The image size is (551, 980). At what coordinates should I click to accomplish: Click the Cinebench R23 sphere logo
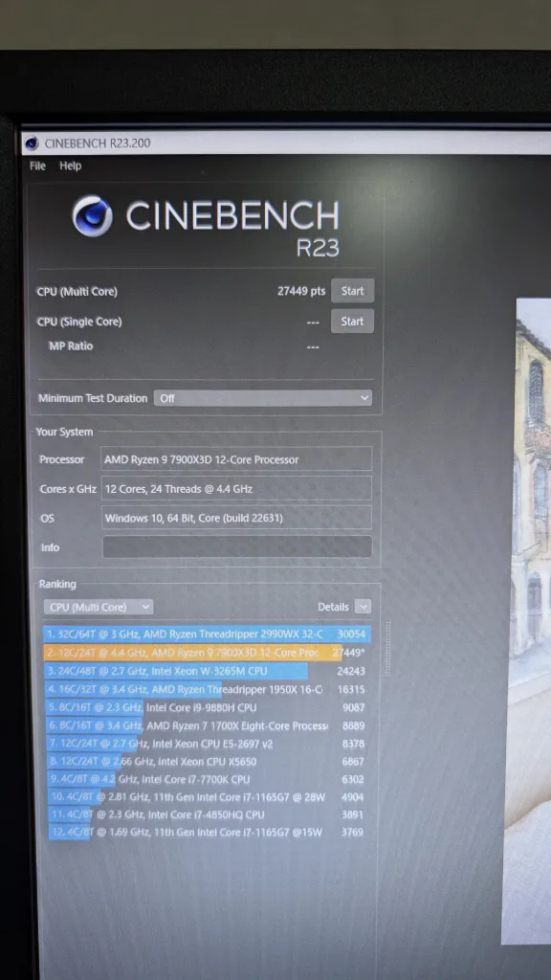click(x=93, y=216)
